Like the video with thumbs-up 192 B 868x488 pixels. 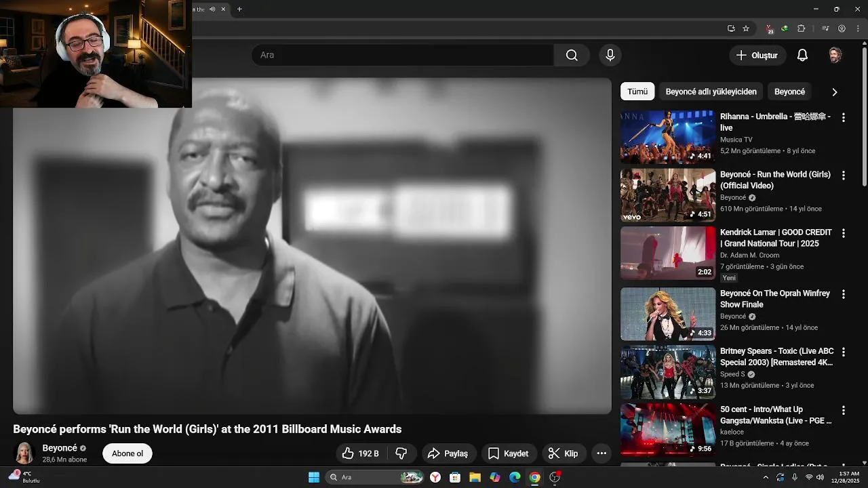tap(359, 453)
